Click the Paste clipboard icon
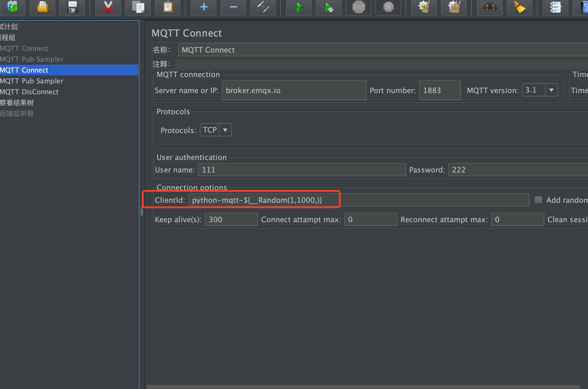The height and width of the screenshot is (389, 588). [x=168, y=7]
